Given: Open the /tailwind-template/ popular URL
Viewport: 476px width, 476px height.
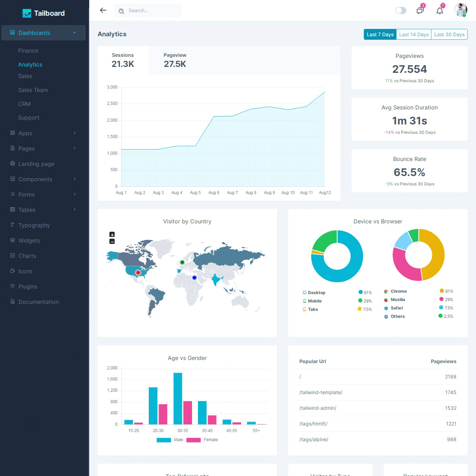Looking at the screenshot, I should coord(321,392).
